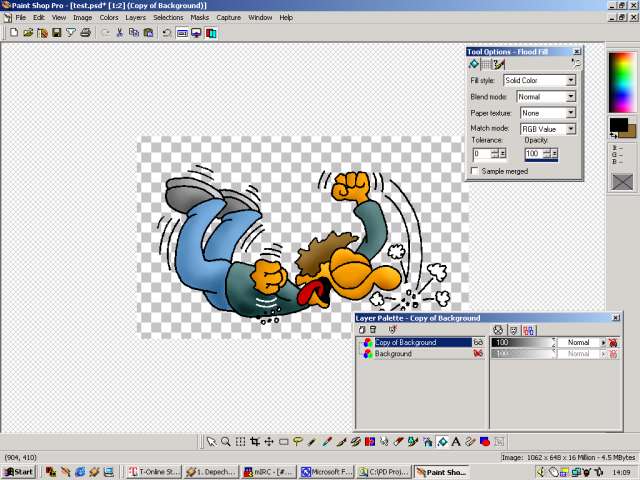Open the Fill style dropdown
Viewport: 640px width, 480px height.
(571, 80)
